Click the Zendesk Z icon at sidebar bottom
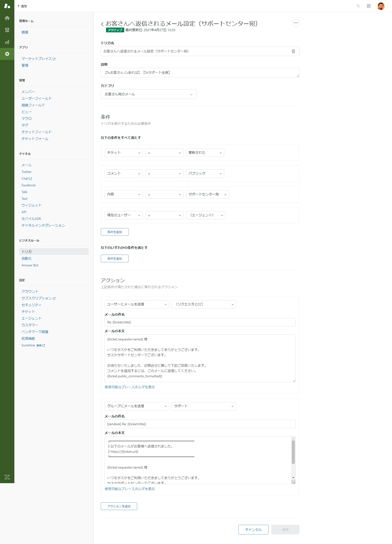The height and width of the screenshot is (544, 392). tap(7, 477)
